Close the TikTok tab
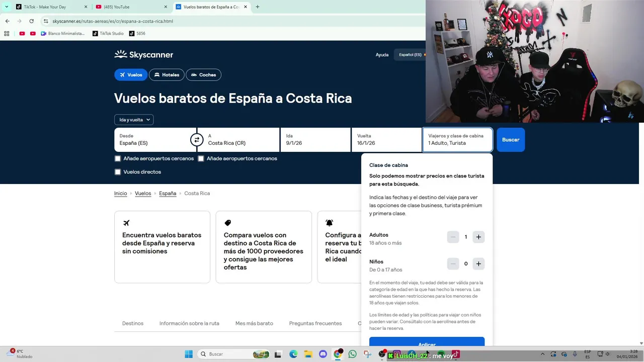 coord(86,7)
